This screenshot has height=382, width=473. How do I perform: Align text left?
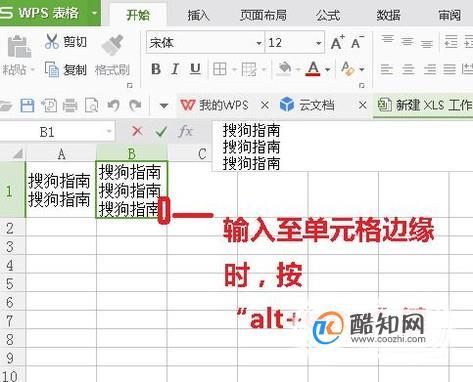(x=387, y=69)
